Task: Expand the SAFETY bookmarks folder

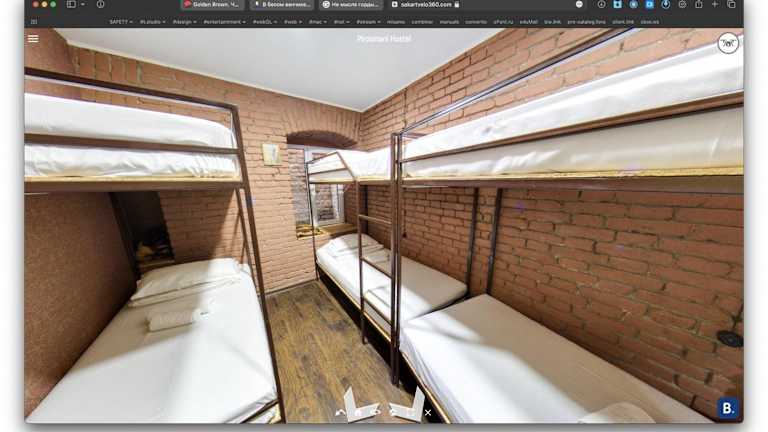Action: click(120, 21)
